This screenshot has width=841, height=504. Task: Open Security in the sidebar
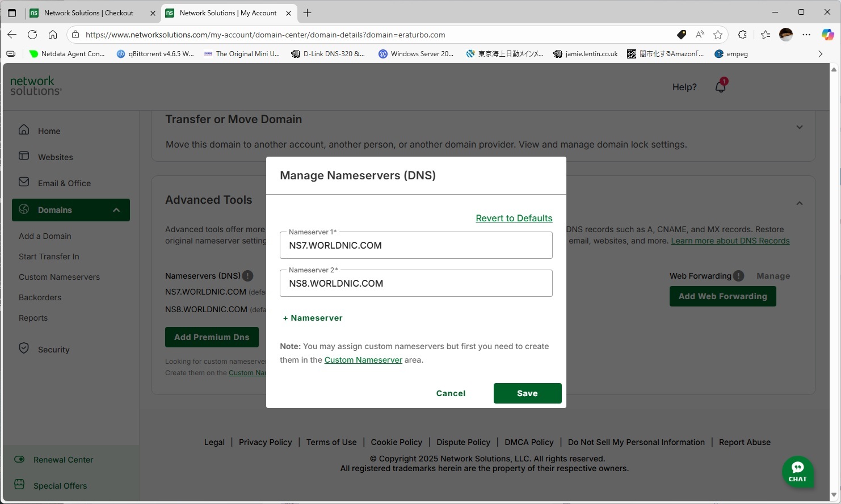[x=53, y=350]
